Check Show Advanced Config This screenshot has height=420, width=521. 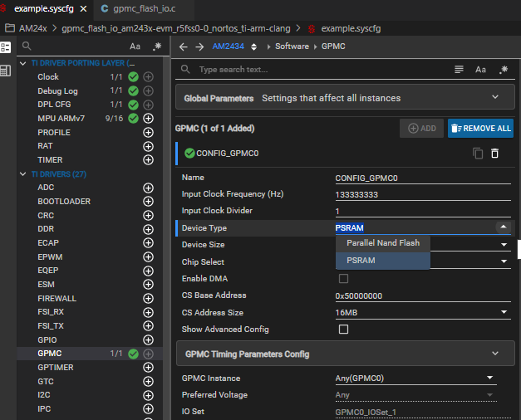[343, 330]
